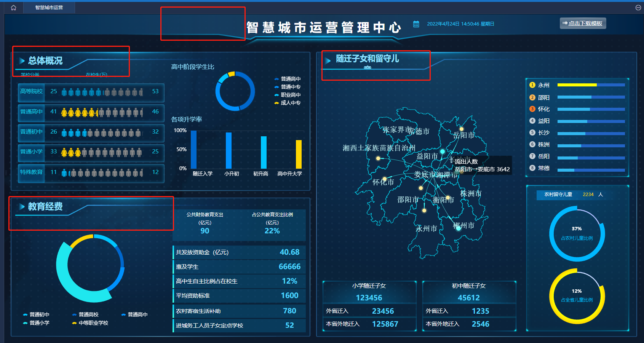
Task: Click the home icon in top bar
Action: [14, 8]
